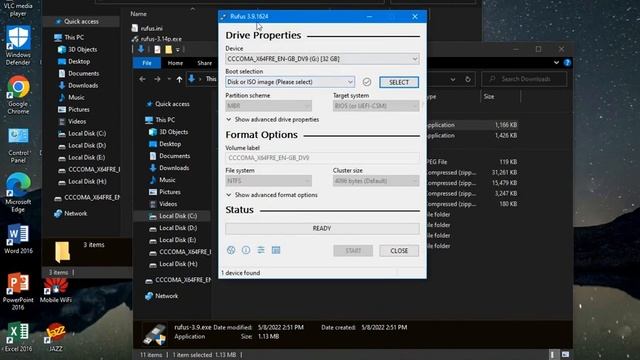Show Rufus log icon
Screen dimensions: 640x360
(276, 250)
